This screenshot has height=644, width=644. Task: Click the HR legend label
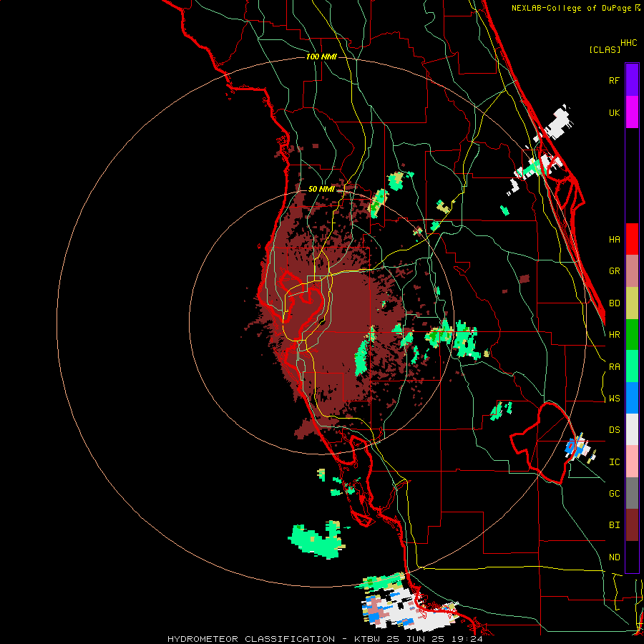pyautogui.click(x=614, y=335)
